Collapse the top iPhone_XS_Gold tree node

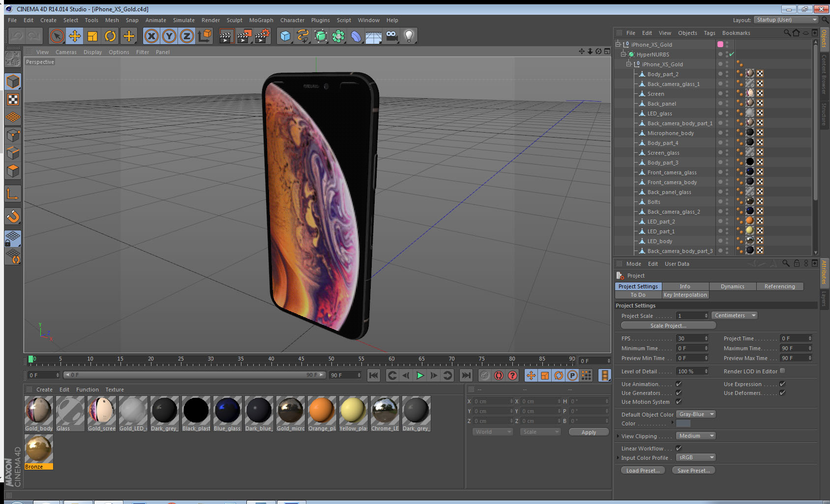tap(618, 44)
